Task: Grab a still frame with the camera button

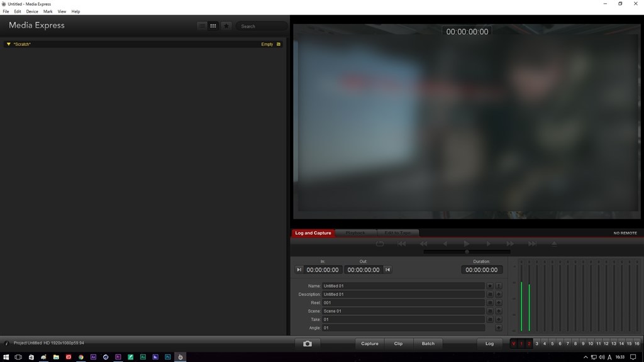Action: (307, 344)
